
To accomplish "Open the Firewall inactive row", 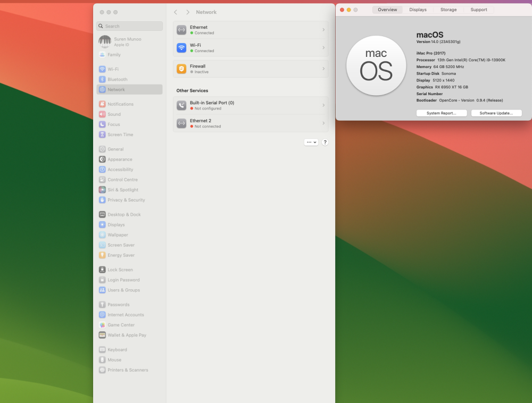I will coord(251,69).
